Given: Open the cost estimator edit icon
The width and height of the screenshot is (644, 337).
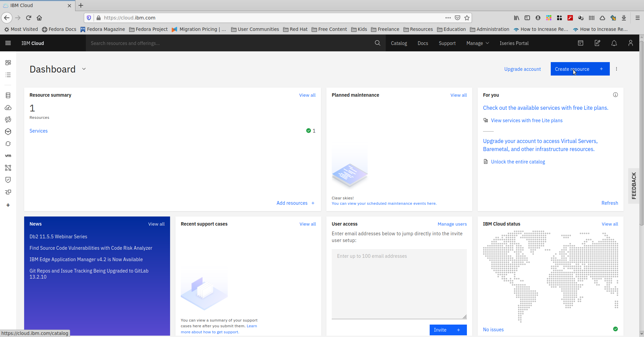Looking at the screenshot, I should (x=597, y=43).
